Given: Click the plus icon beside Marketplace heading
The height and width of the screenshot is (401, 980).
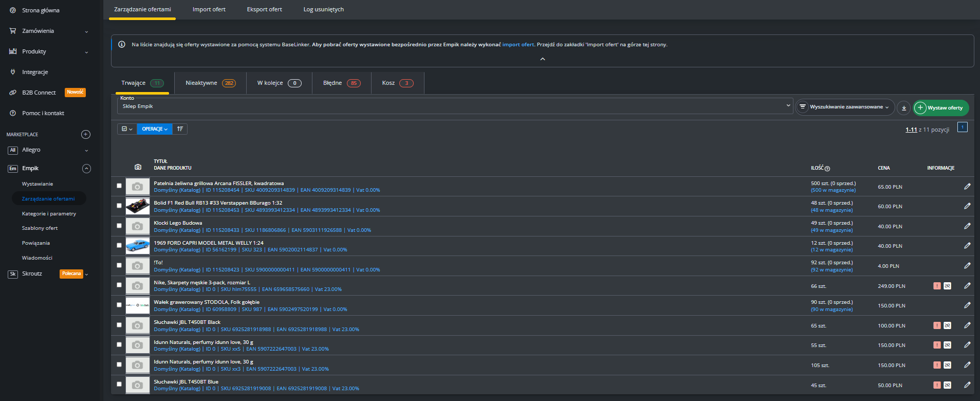Looking at the screenshot, I should tap(86, 135).
